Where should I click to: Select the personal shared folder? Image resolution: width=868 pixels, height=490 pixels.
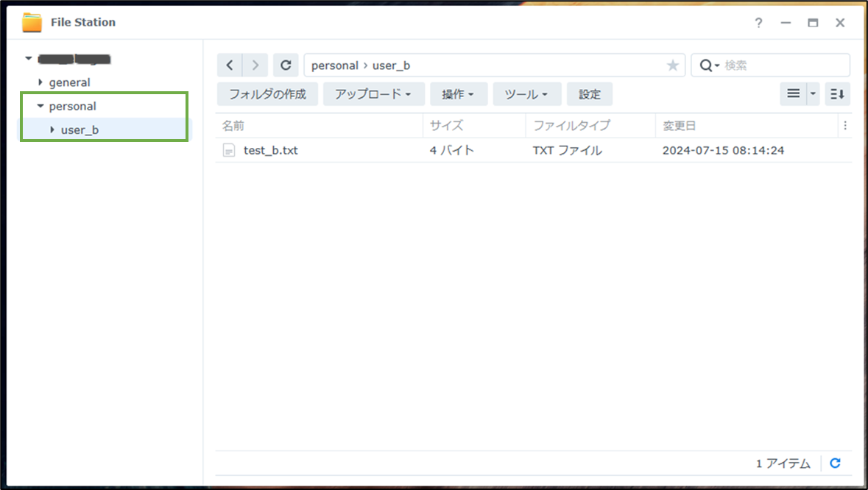(73, 106)
